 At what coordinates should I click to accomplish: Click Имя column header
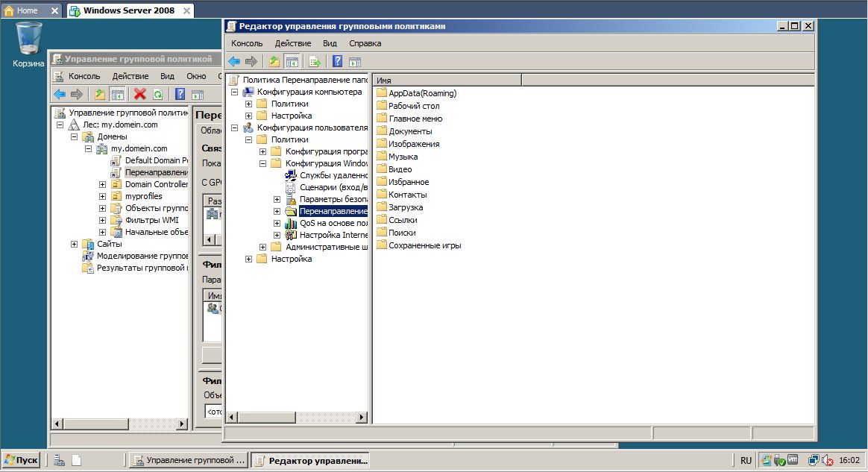tap(448, 81)
